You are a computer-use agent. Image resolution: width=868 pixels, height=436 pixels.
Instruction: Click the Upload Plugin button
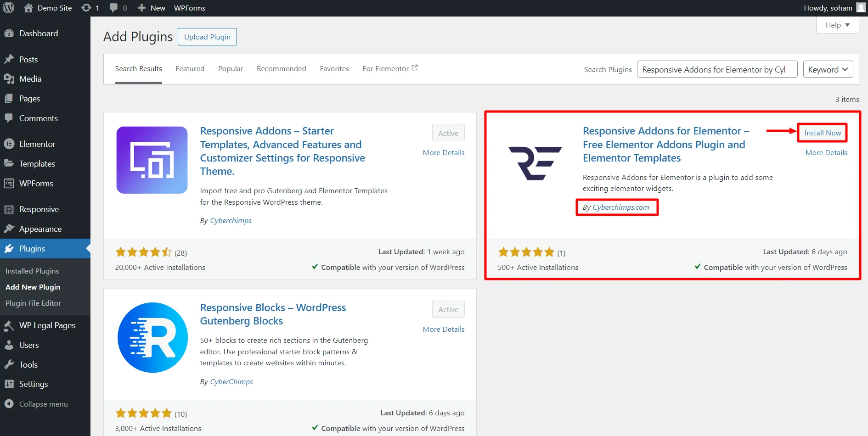point(207,37)
